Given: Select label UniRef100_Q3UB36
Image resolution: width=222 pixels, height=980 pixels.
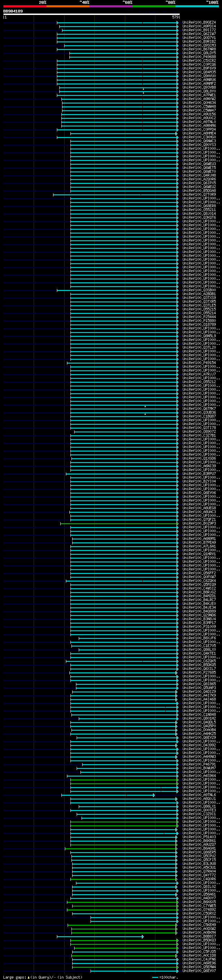Looking at the screenshot, I should 199,412.
